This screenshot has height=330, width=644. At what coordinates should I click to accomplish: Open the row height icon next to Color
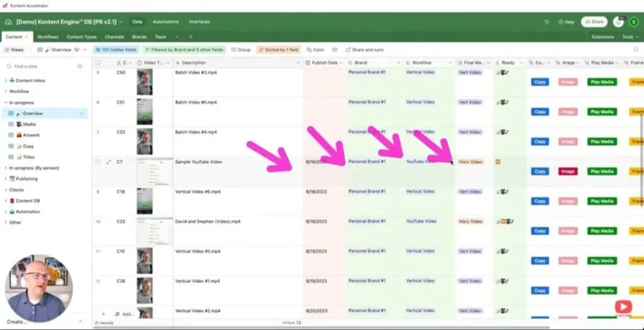(335, 50)
